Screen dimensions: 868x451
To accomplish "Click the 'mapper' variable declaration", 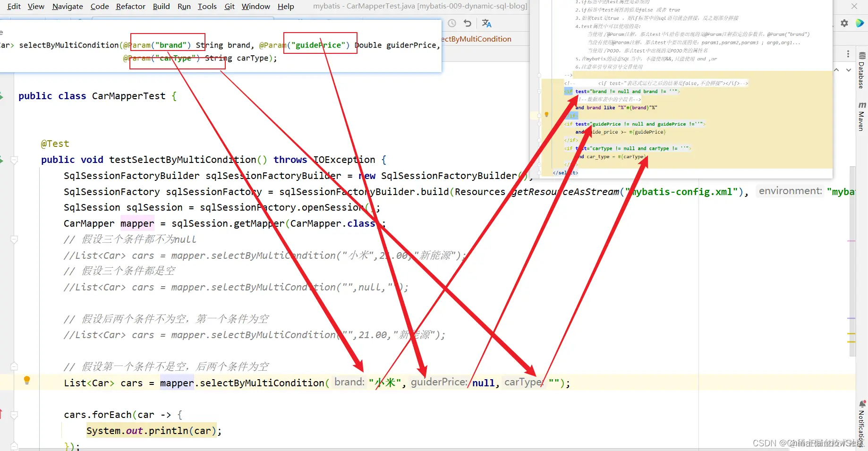I will (137, 223).
